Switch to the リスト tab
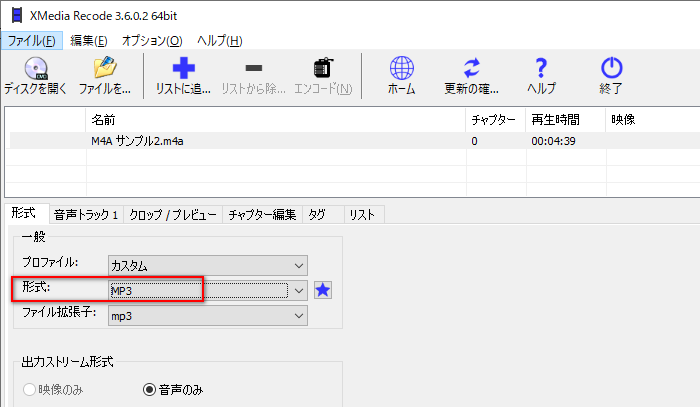700x407 pixels. tap(364, 215)
